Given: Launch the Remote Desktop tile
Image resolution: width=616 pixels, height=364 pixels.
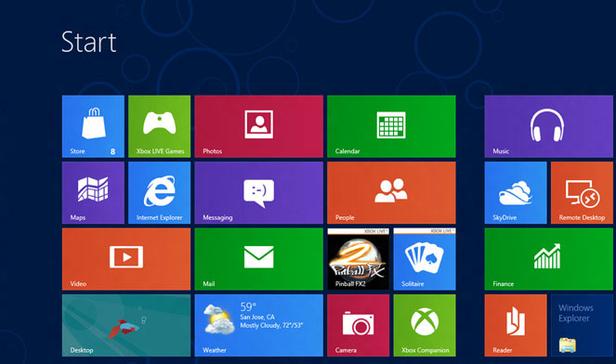Looking at the screenshot, I should click(x=582, y=193).
